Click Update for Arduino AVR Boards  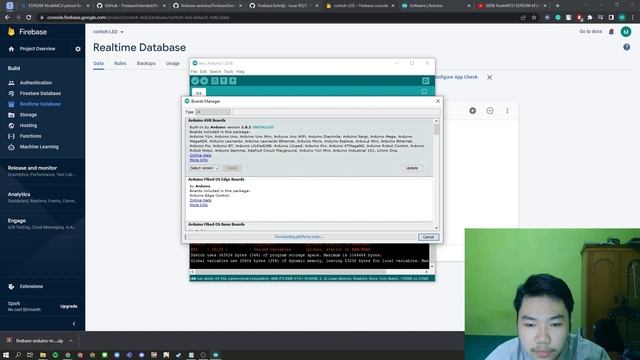(x=412, y=168)
